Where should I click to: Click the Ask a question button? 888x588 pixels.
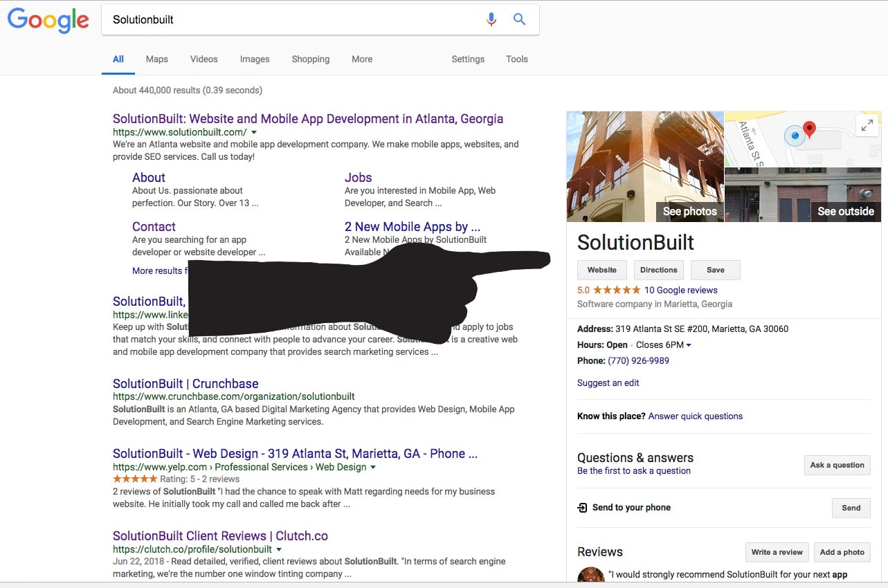[x=837, y=465]
